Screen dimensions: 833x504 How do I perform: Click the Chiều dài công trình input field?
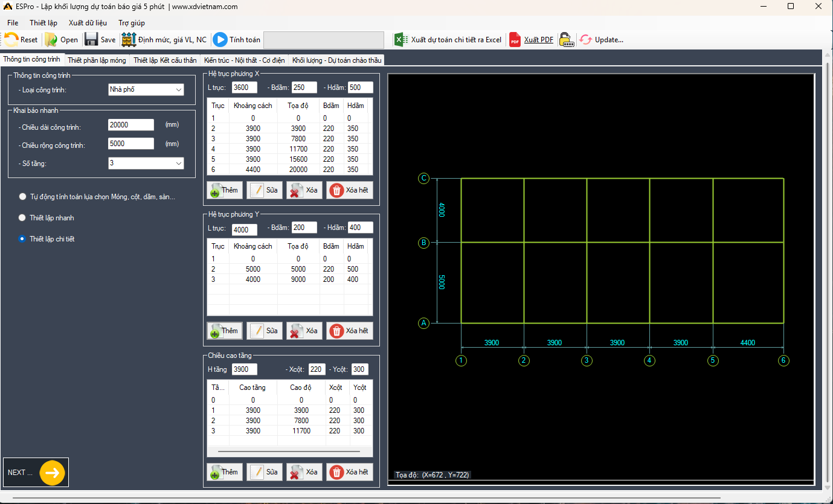(131, 125)
